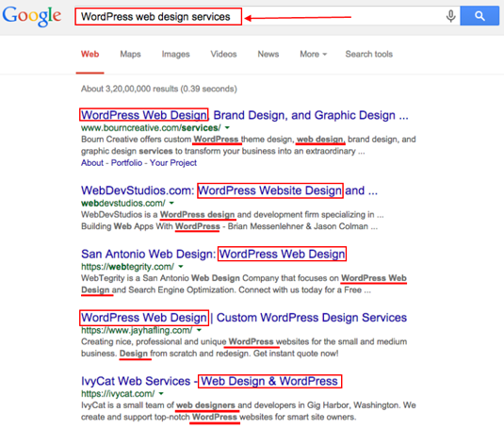
Task: Open dropdown beside ivycat.com URL
Action: pos(161,393)
